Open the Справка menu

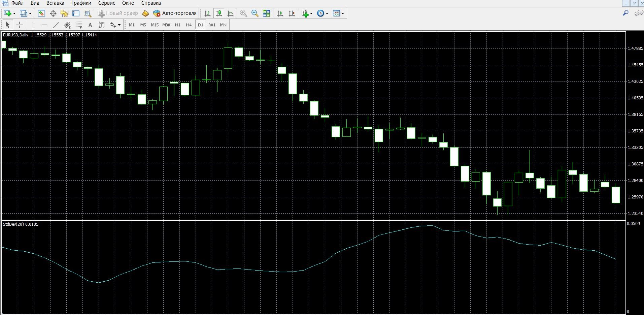click(x=151, y=3)
